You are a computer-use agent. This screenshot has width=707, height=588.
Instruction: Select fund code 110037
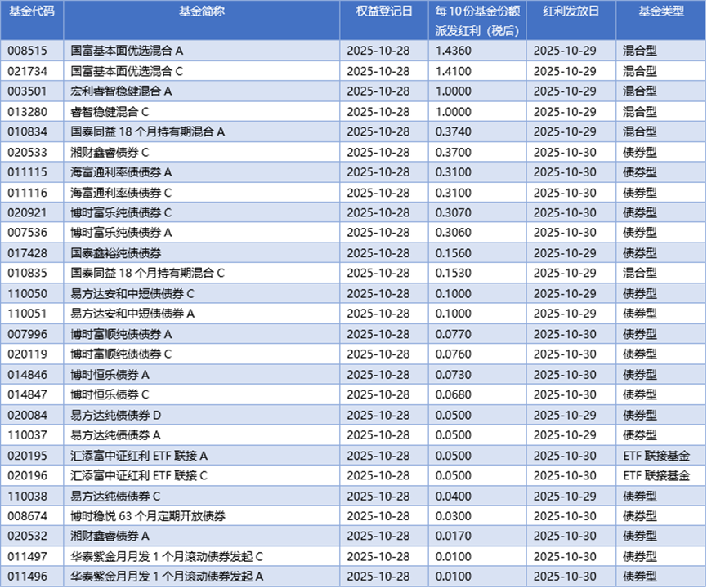tap(27, 435)
